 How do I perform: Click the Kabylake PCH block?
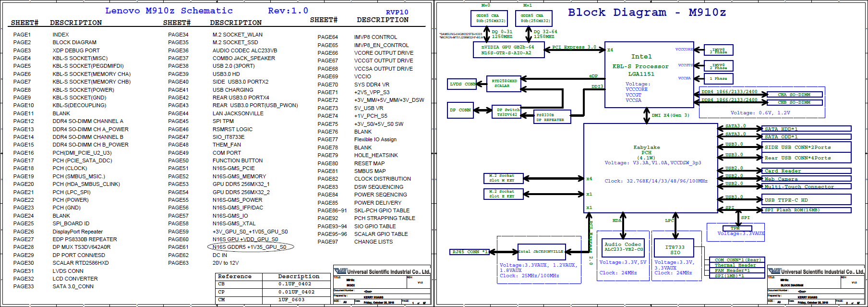(651, 168)
